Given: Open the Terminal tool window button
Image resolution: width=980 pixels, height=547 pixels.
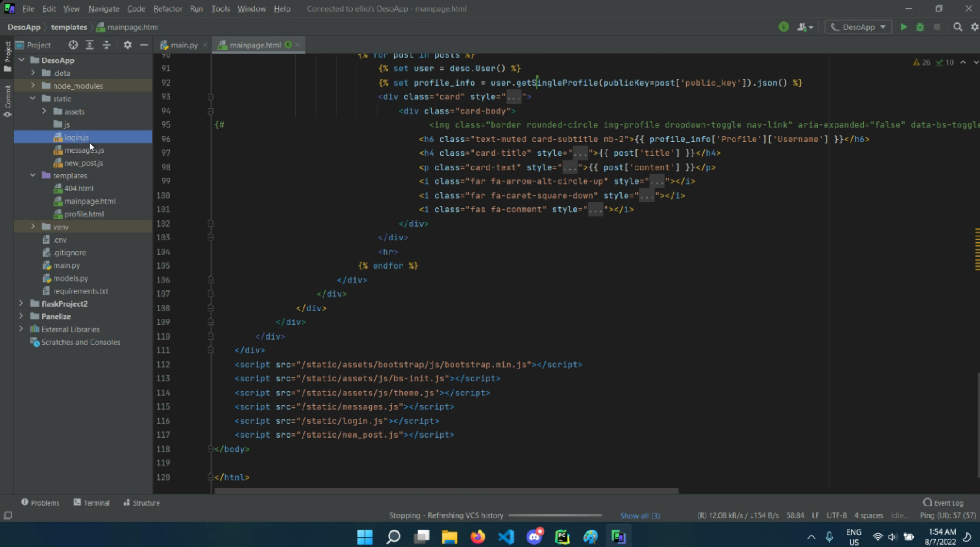Looking at the screenshot, I should [91, 502].
